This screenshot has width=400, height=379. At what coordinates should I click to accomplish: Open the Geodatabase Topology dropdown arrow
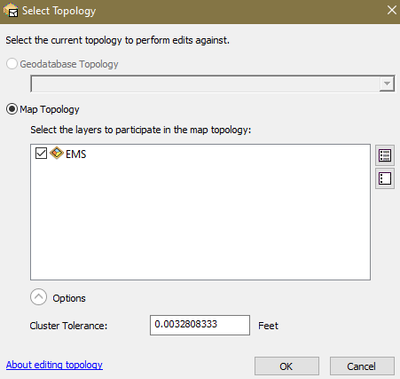click(387, 83)
